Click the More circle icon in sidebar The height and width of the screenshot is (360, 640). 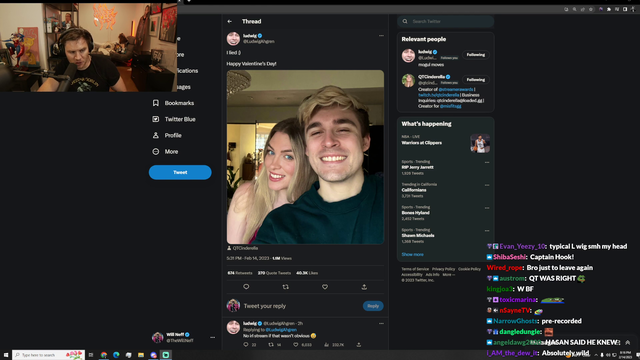pos(156,151)
